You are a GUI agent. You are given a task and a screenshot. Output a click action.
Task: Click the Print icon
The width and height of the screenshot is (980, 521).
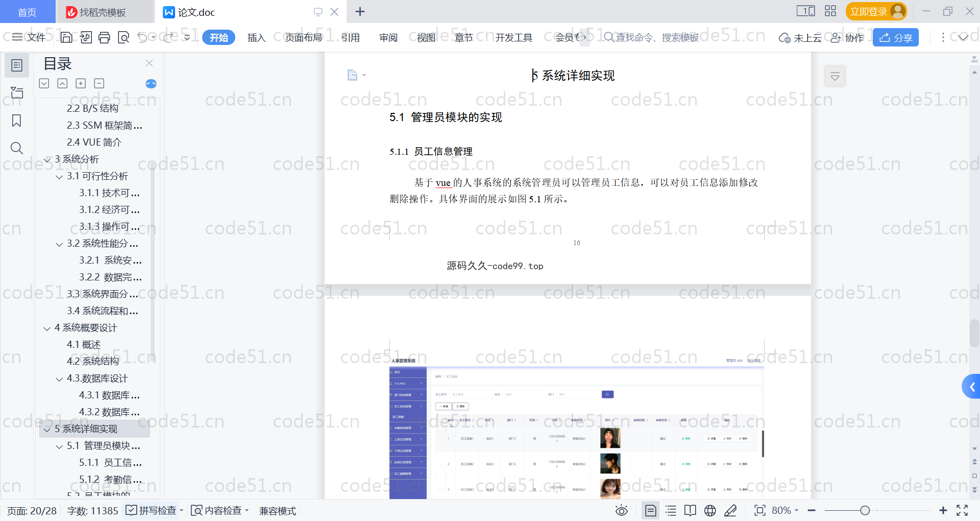point(104,37)
